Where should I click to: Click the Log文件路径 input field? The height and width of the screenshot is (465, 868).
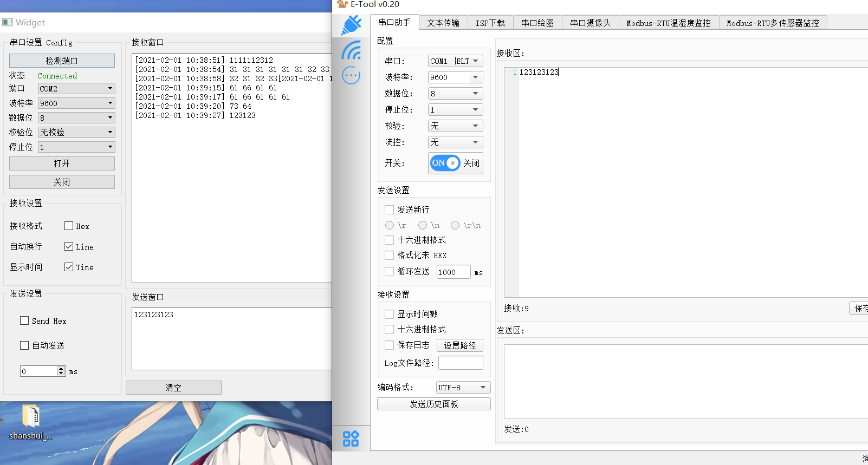click(x=461, y=363)
